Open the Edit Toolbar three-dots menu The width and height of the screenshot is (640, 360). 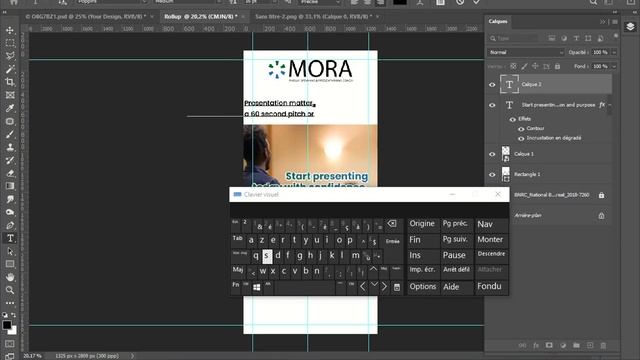point(10,303)
